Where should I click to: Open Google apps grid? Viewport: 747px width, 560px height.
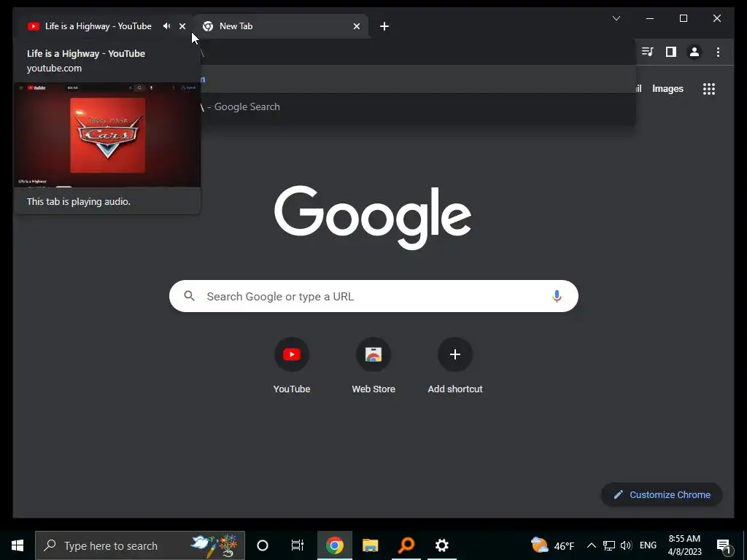click(709, 88)
